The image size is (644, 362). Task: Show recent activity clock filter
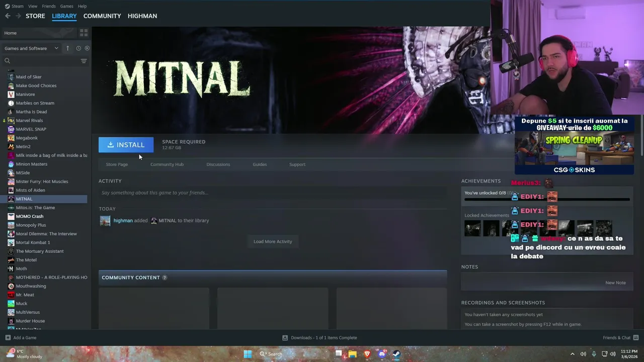(78, 48)
